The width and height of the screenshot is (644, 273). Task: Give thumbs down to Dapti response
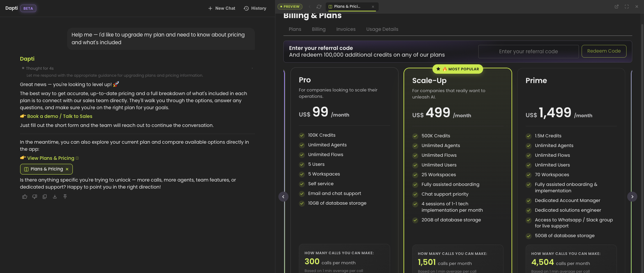pyautogui.click(x=35, y=197)
